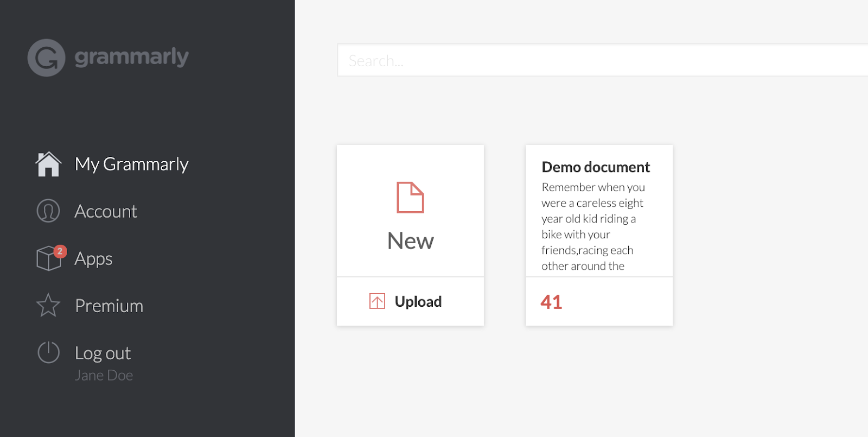Go to the Account section
Image resolution: width=868 pixels, height=437 pixels.
click(106, 211)
